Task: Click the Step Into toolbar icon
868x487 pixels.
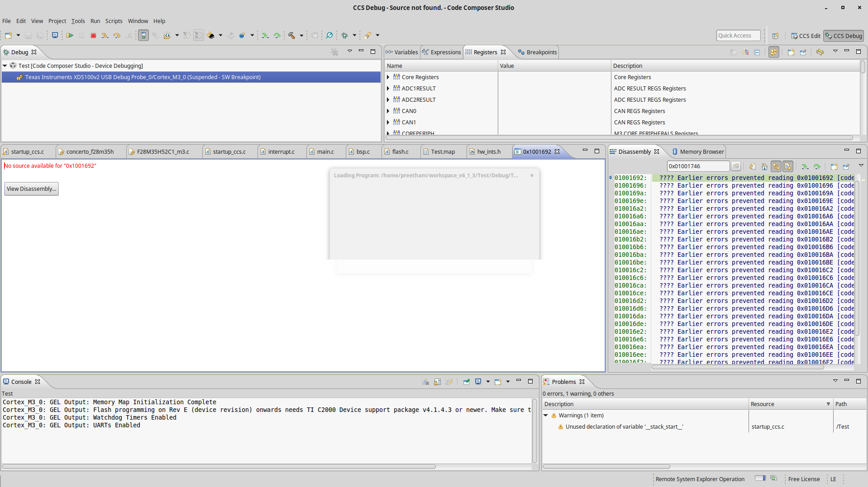Action: click(105, 35)
